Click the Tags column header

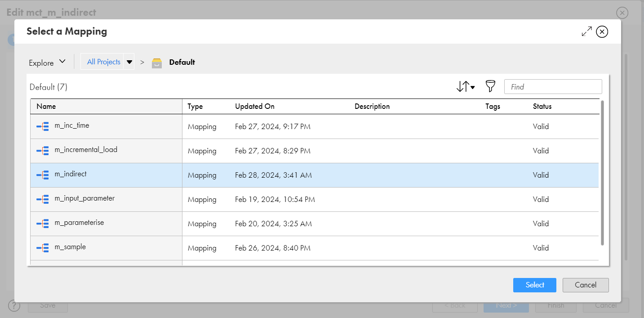coord(493,107)
